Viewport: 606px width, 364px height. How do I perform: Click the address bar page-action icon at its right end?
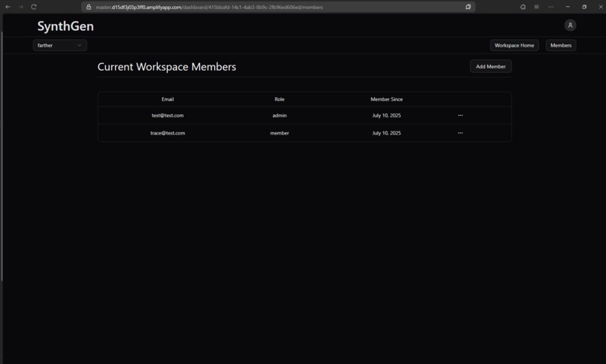click(468, 7)
